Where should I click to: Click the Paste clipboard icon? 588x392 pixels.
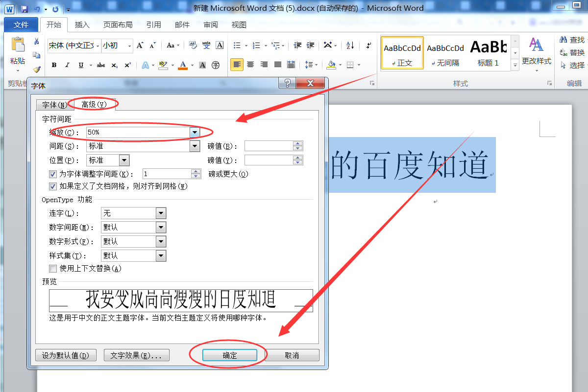click(18, 46)
